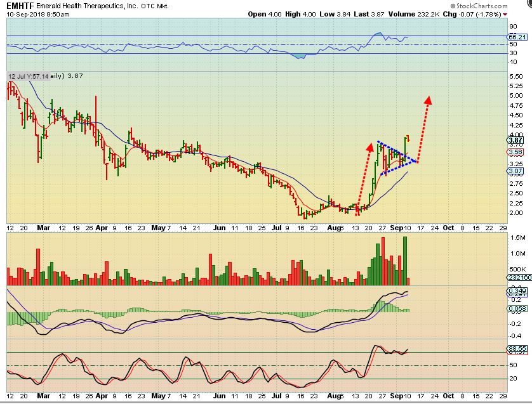Click the -0.4 MACD axis value

coord(516,336)
